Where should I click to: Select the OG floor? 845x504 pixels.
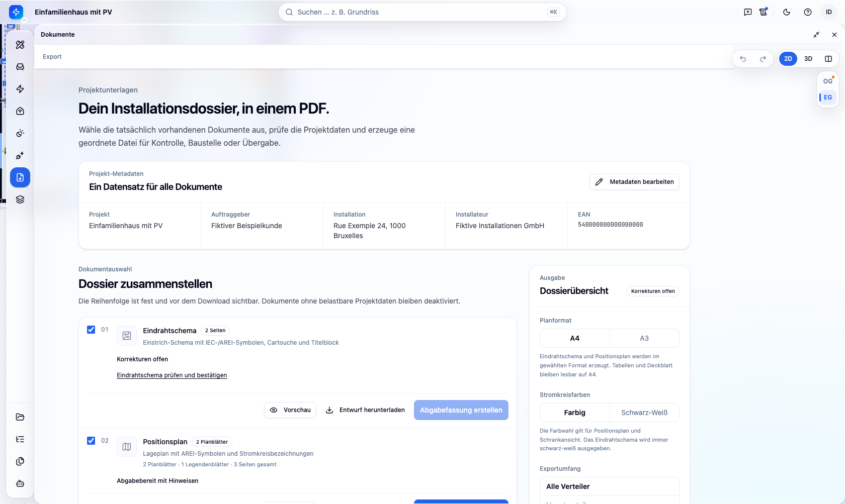[828, 81]
